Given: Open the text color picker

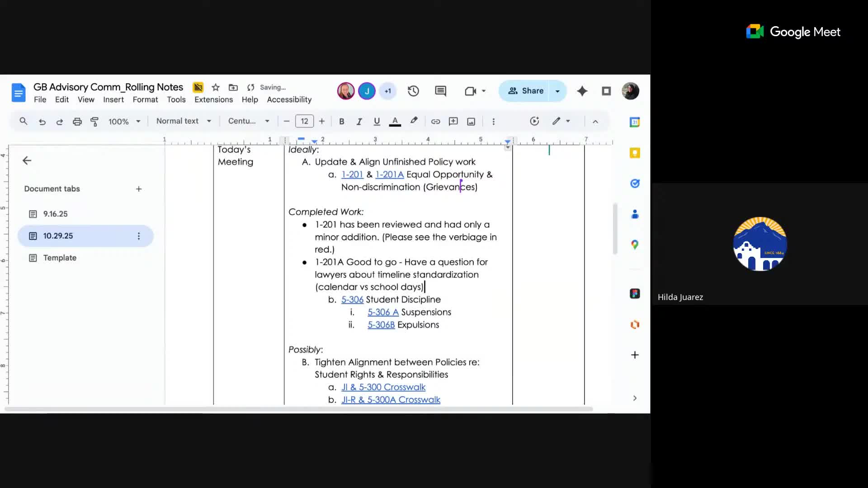Looking at the screenshot, I should tap(395, 122).
